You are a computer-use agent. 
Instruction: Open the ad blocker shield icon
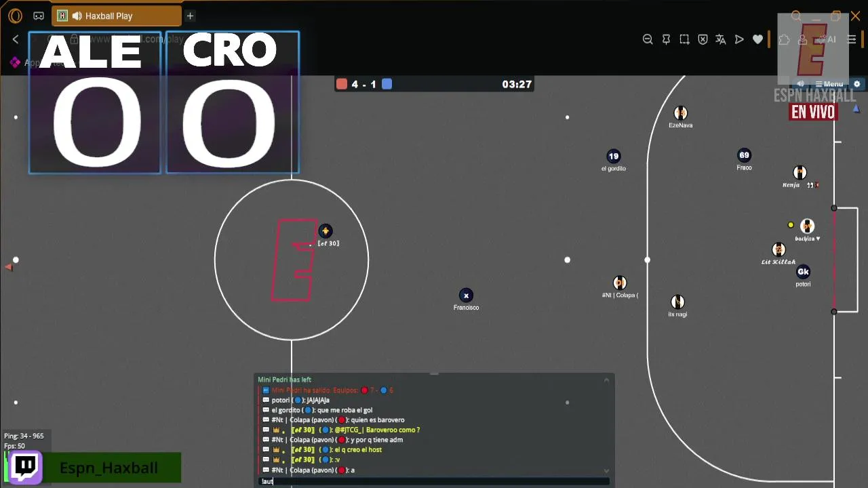(x=703, y=39)
